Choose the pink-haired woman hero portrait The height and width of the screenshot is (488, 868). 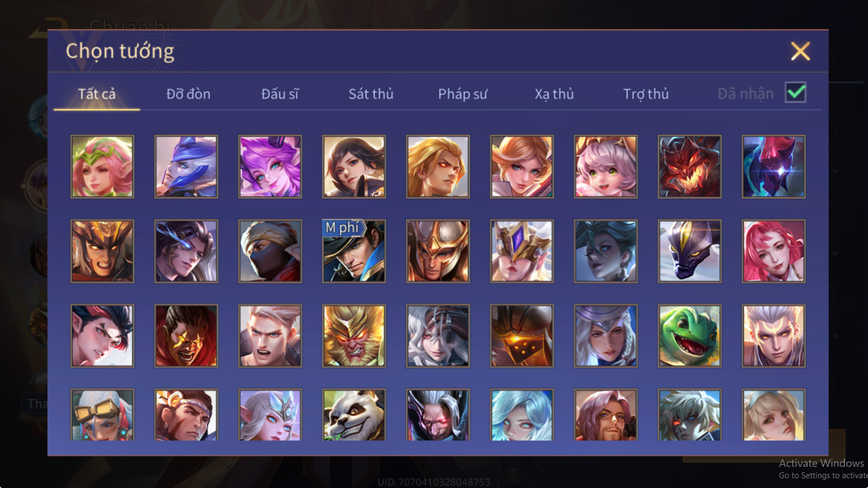point(774,251)
